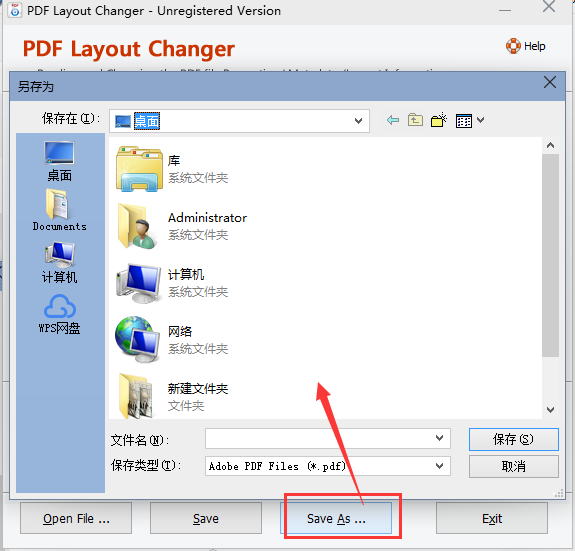Click the 网络 name text

180,331
